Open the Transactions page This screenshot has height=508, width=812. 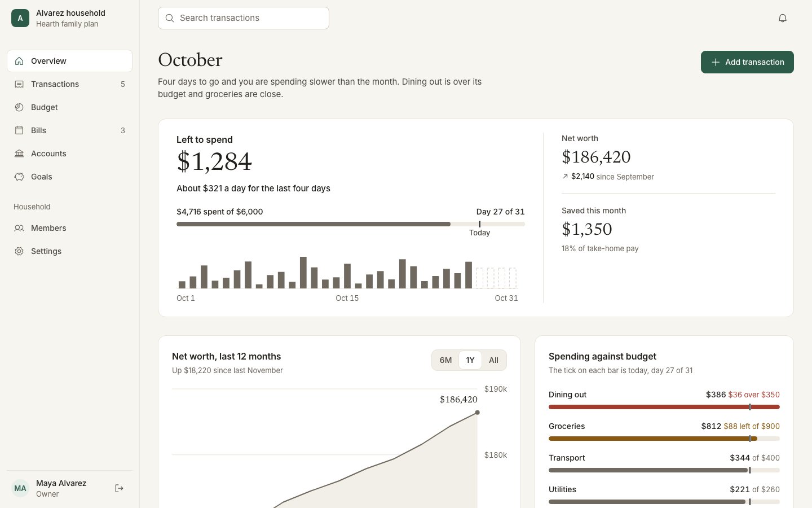[69, 84]
